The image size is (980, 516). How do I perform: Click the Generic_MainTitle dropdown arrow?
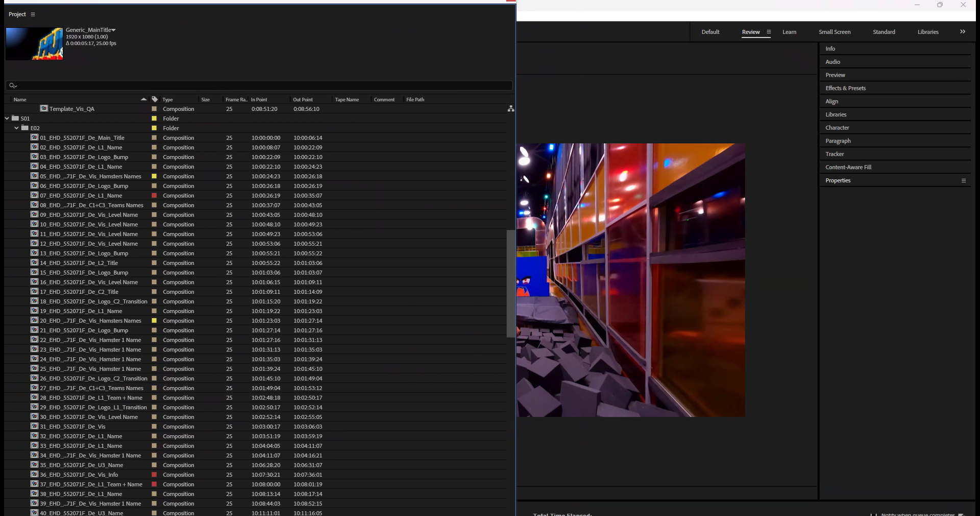point(113,30)
